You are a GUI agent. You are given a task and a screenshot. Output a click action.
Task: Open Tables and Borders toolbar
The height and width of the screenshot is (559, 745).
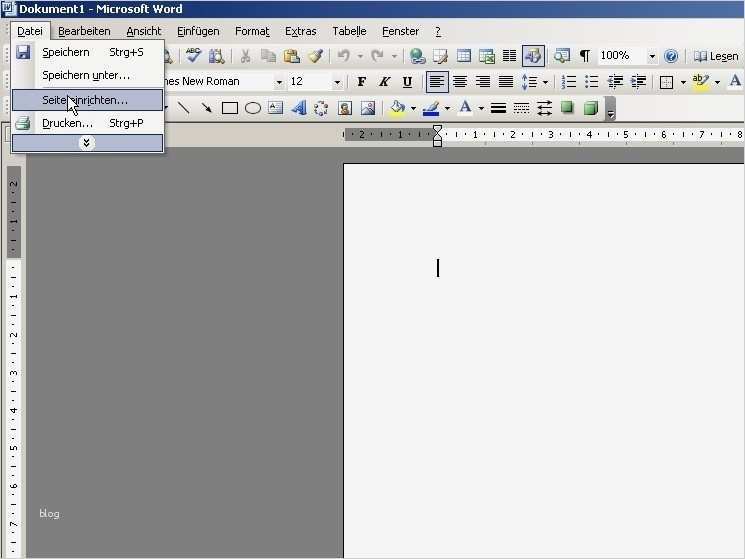[440, 56]
